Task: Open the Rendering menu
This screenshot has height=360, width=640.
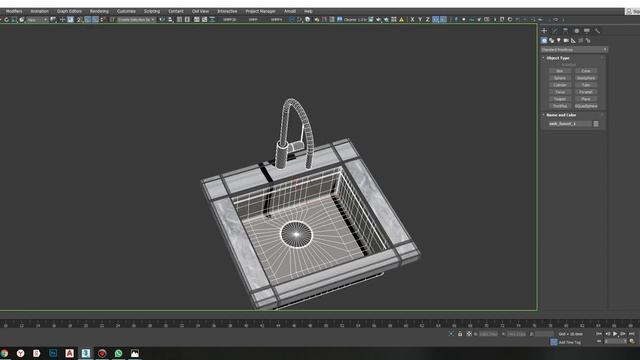Action: (99, 11)
